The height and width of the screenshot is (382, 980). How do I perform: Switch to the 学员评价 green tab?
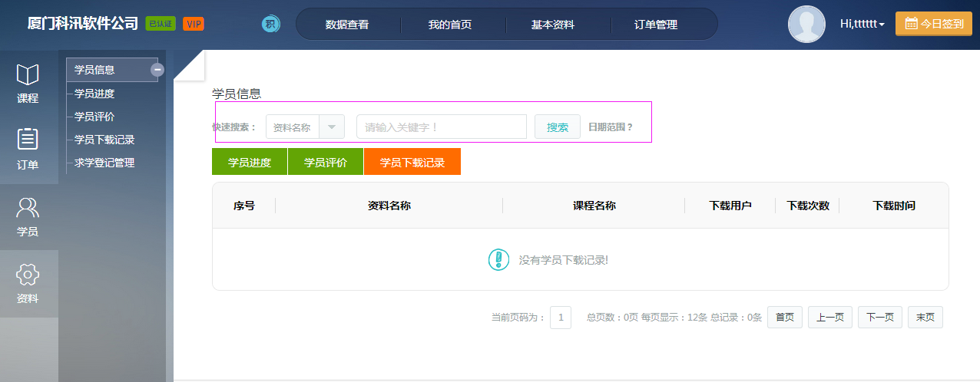pyautogui.click(x=326, y=162)
